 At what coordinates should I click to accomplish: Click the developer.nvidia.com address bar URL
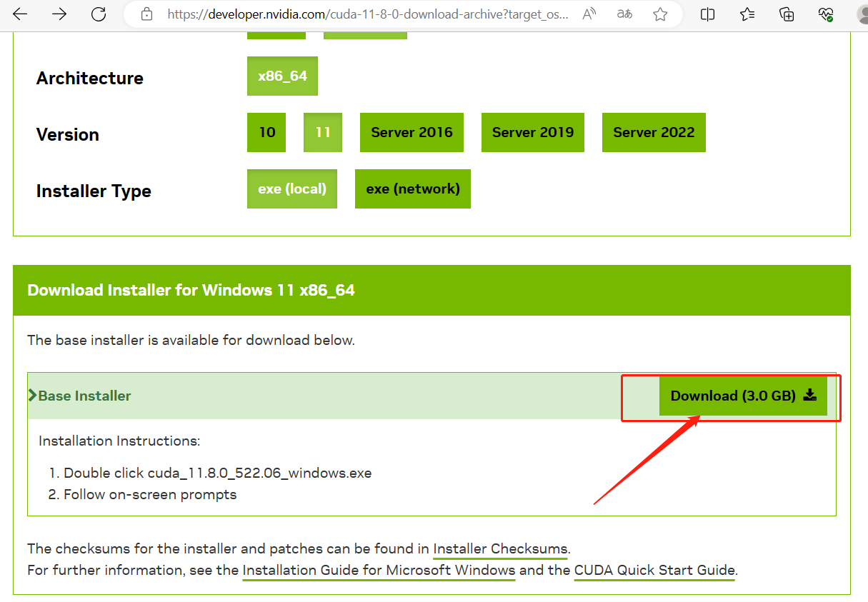pyautogui.click(x=368, y=14)
